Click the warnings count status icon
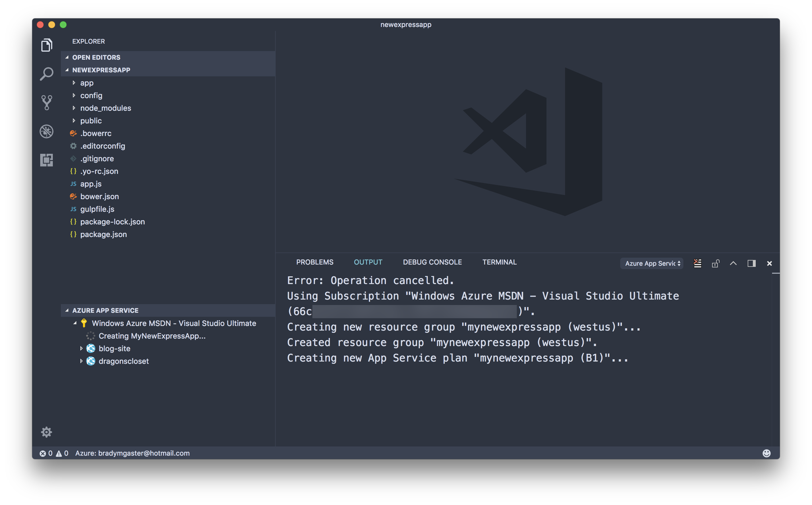812x505 pixels. [x=62, y=453]
